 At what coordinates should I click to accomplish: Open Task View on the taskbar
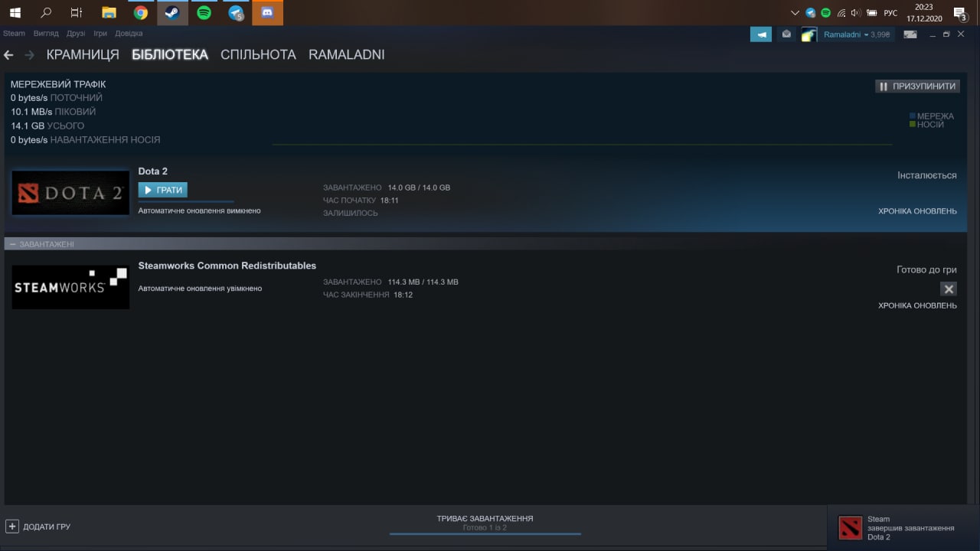pyautogui.click(x=77, y=13)
